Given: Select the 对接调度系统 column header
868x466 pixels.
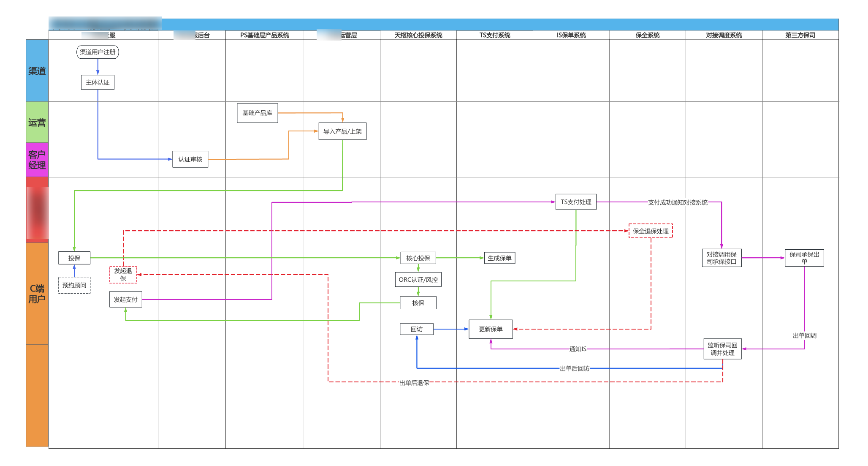Looking at the screenshot, I should pos(724,35).
